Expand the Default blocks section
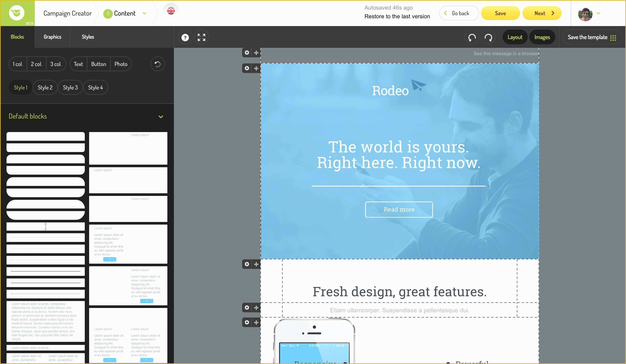 161,117
